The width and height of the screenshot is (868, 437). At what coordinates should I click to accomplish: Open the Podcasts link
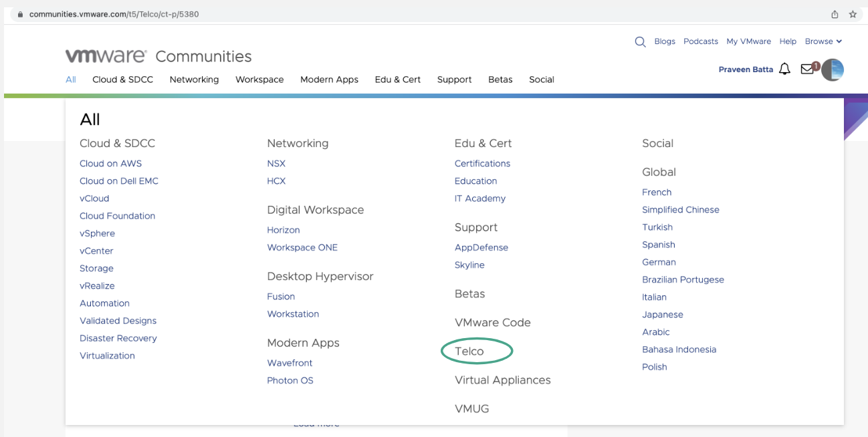coord(701,41)
